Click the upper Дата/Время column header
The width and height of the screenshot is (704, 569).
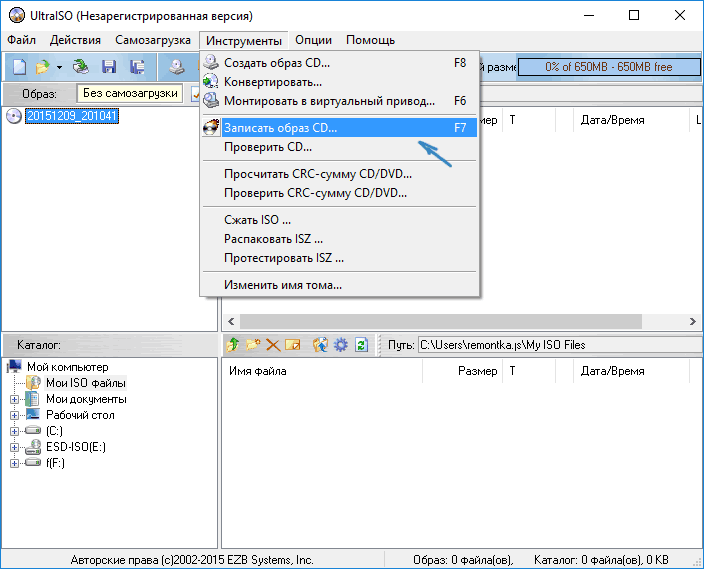click(631, 120)
